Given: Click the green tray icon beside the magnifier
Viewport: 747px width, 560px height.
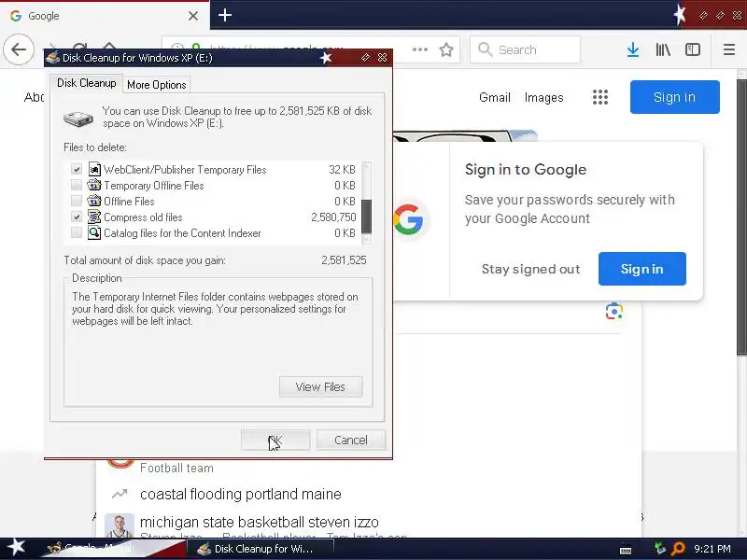Looking at the screenshot, I should coord(660,549).
